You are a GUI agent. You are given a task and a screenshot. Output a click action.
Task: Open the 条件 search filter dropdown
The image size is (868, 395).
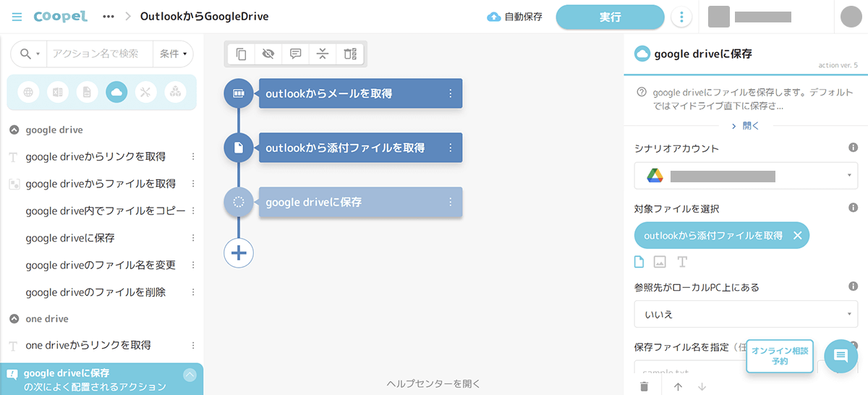tap(173, 54)
